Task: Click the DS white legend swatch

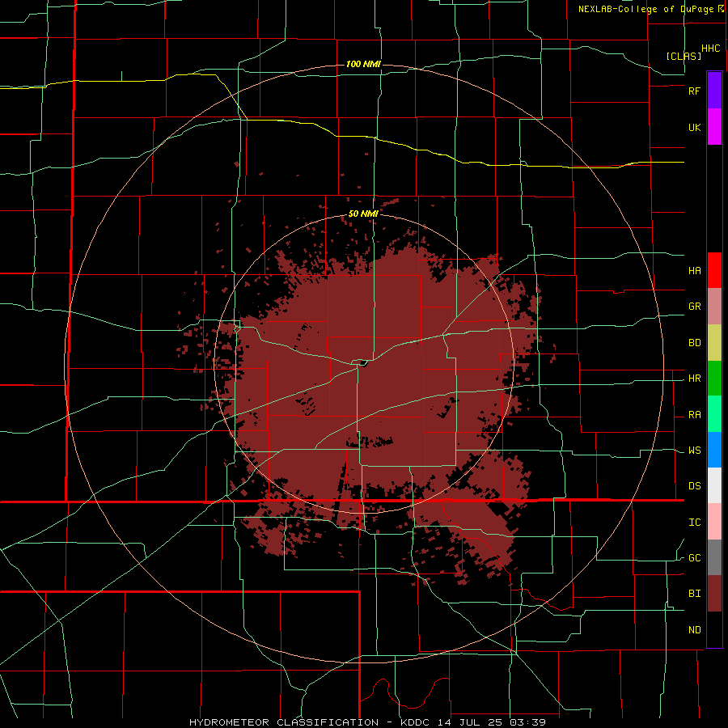Action: (714, 485)
